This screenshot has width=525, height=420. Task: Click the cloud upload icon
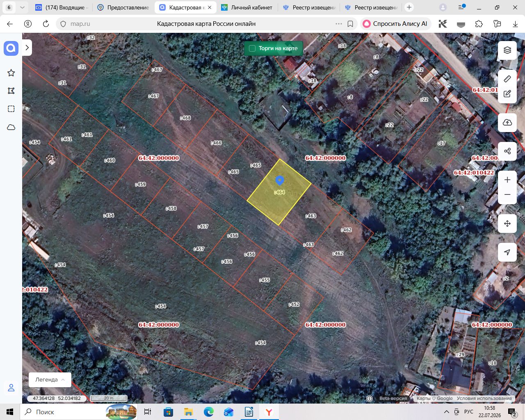[x=507, y=123]
